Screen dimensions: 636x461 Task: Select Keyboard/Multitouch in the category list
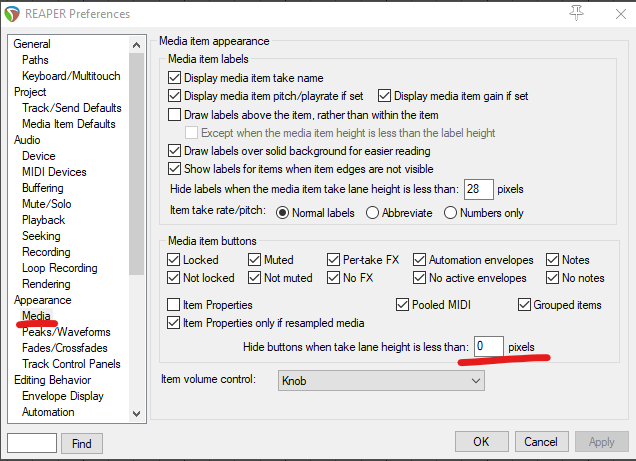point(71,76)
